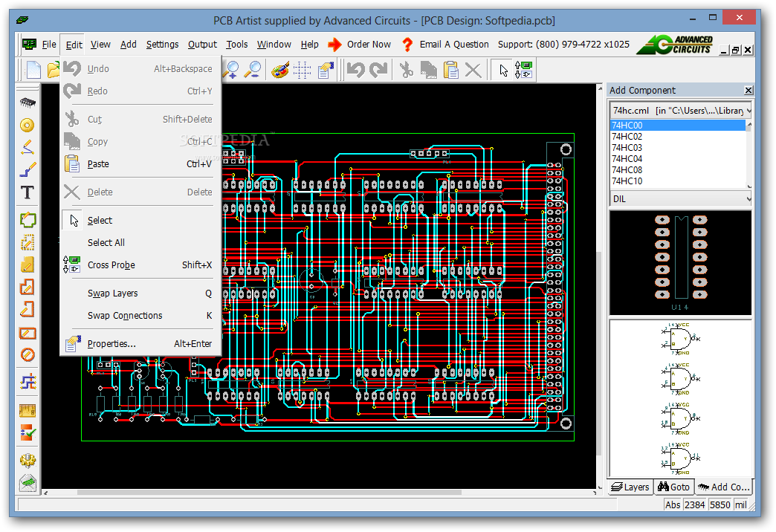Click the New document icon in toolbar
Screen dimensions: 776x532
pos(33,70)
